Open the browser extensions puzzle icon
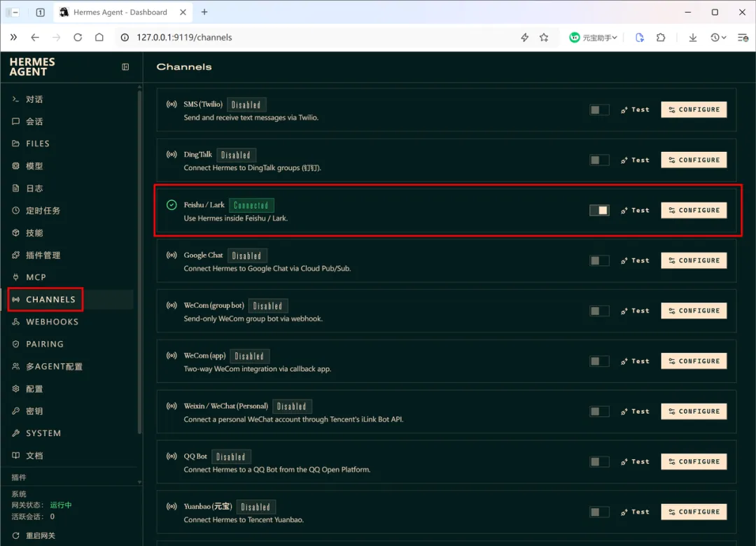The height and width of the screenshot is (546, 756). click(x=661, y=38)
